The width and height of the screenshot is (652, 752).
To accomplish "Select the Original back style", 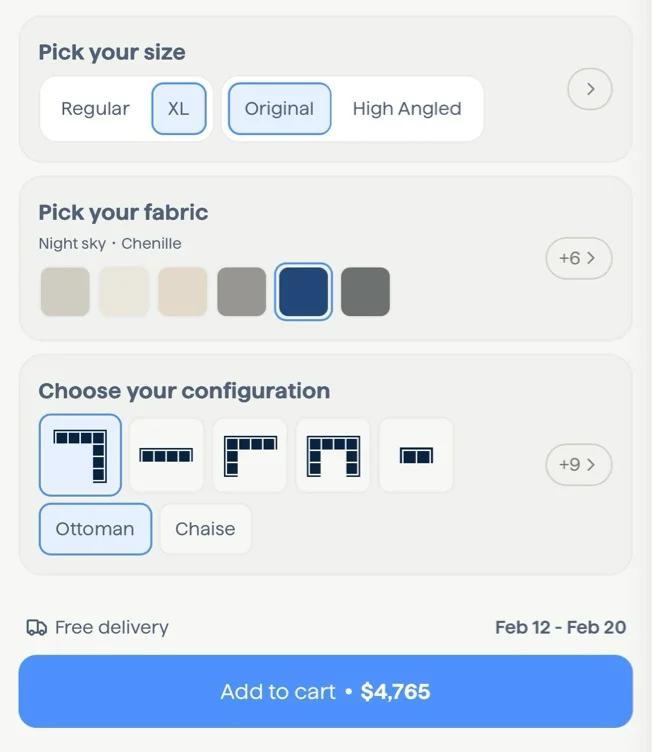I will (x=280, y=109).
